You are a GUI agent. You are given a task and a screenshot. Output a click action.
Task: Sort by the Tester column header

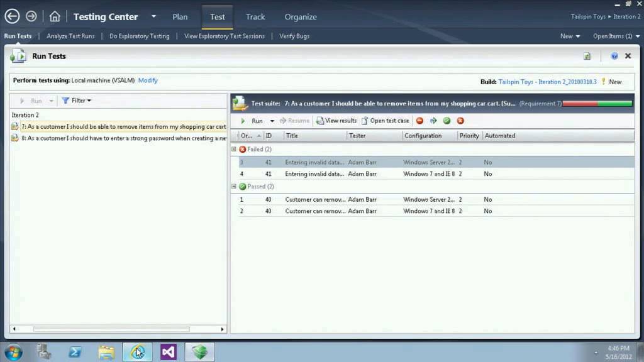pos(374,136)
